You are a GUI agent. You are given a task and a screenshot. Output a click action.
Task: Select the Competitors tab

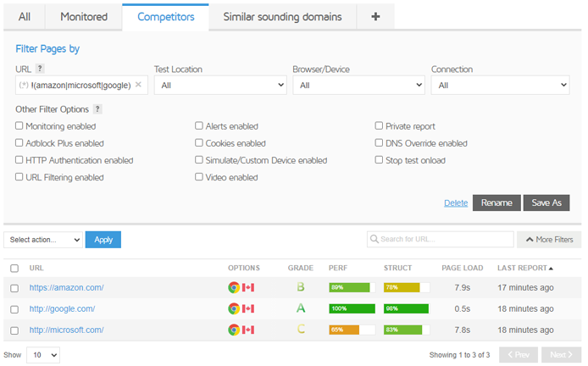click(x=165, y=17)
